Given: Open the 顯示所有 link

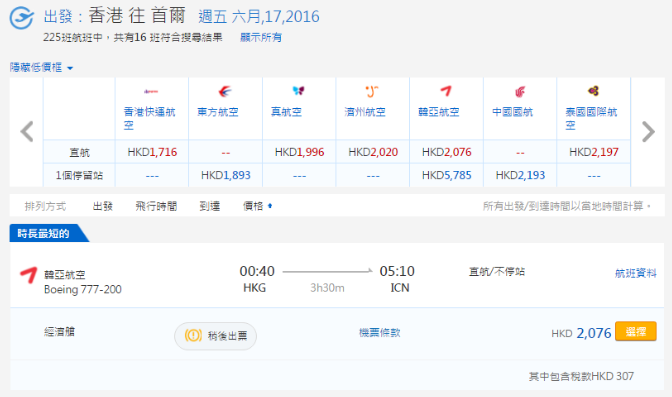Looking at the screenshot, I should (261, 37).
